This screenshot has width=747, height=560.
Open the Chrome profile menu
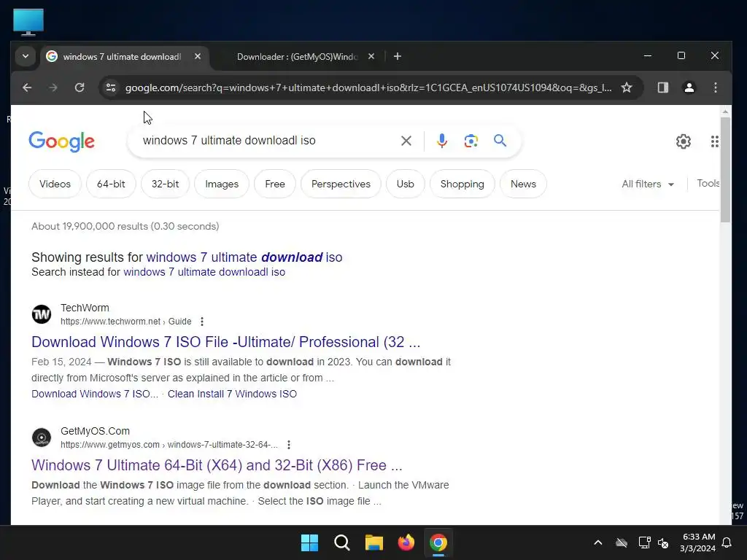(689, 87)
